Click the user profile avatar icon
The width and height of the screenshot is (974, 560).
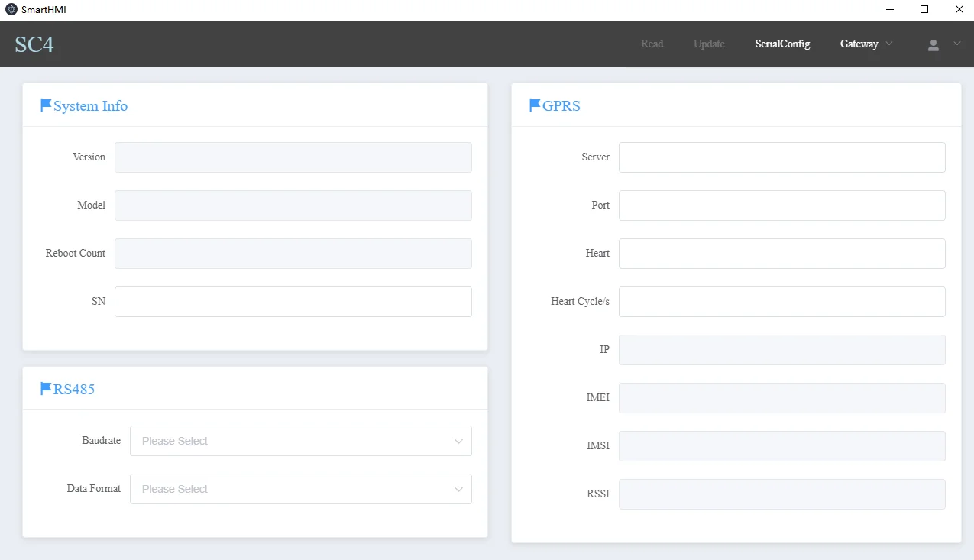(x=933, y=45)
